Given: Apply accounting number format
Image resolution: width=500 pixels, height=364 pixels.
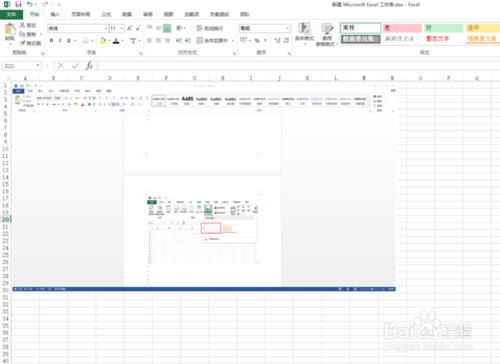Looking at the screenshot, I should coord(243,40).
